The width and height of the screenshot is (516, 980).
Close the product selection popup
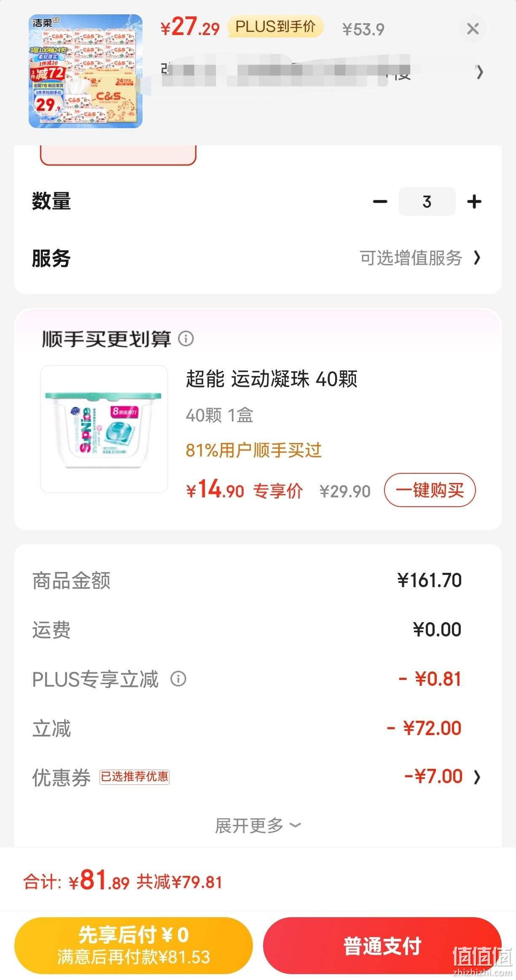click(x=473, y=29)
